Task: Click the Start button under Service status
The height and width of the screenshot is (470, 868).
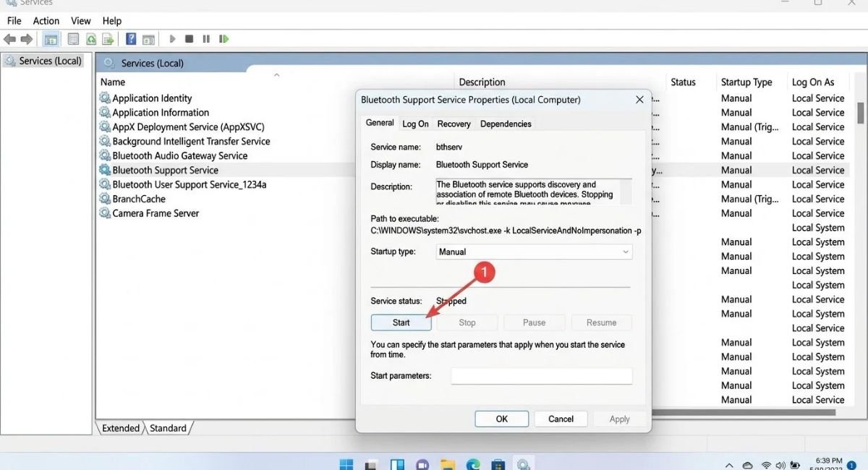Action: [401, 322]
